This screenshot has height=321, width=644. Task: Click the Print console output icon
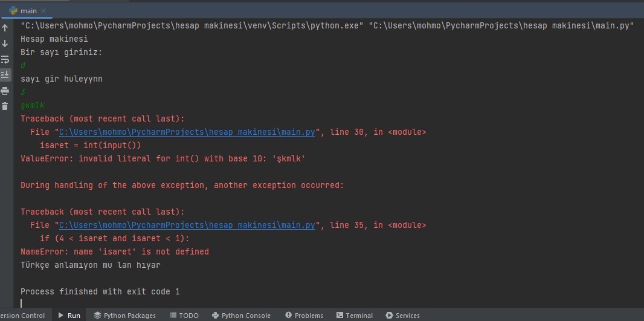point(5,91)
